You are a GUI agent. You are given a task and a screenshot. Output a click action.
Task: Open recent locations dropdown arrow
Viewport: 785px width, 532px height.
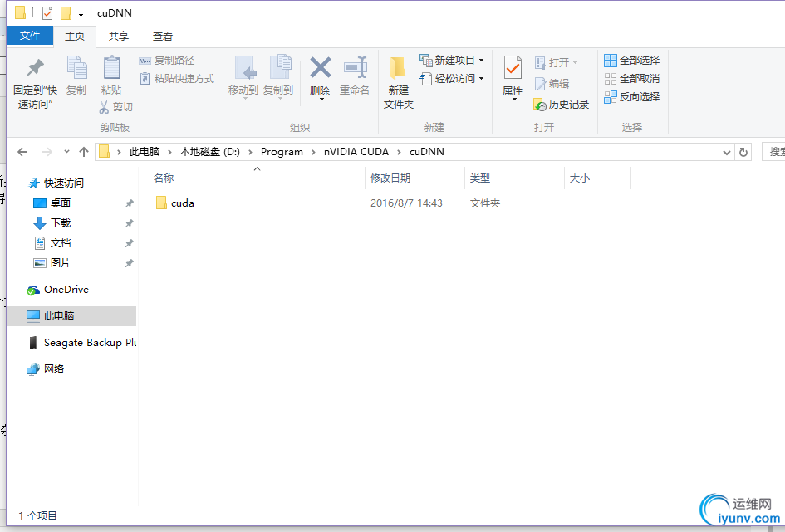(x=66, y=152)
